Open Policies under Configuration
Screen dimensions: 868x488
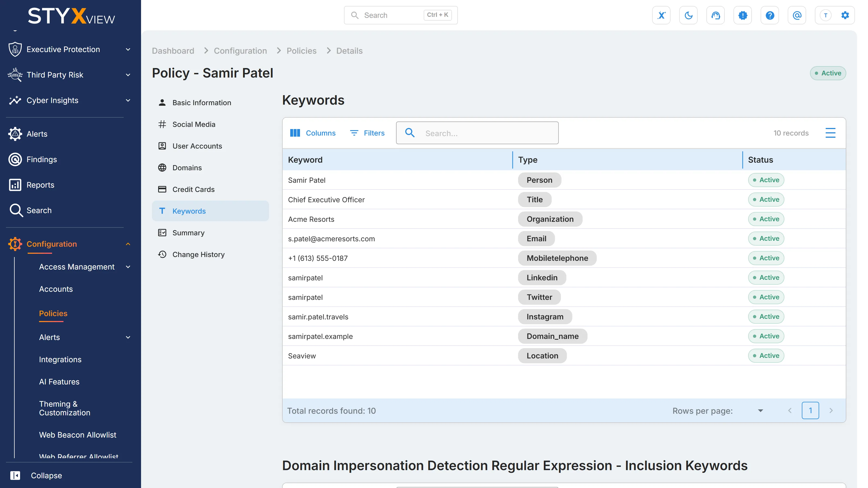(53, 313)
